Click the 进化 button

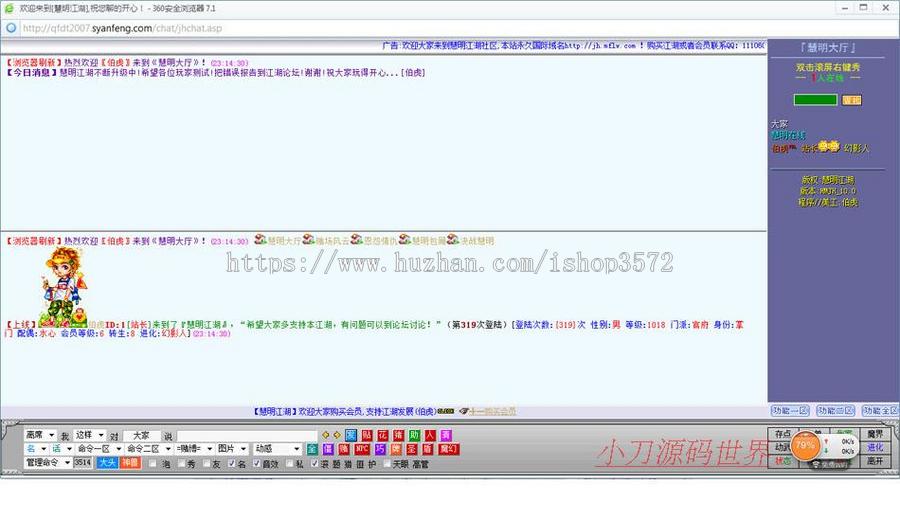pyautogui.click(x=875, y=447)
